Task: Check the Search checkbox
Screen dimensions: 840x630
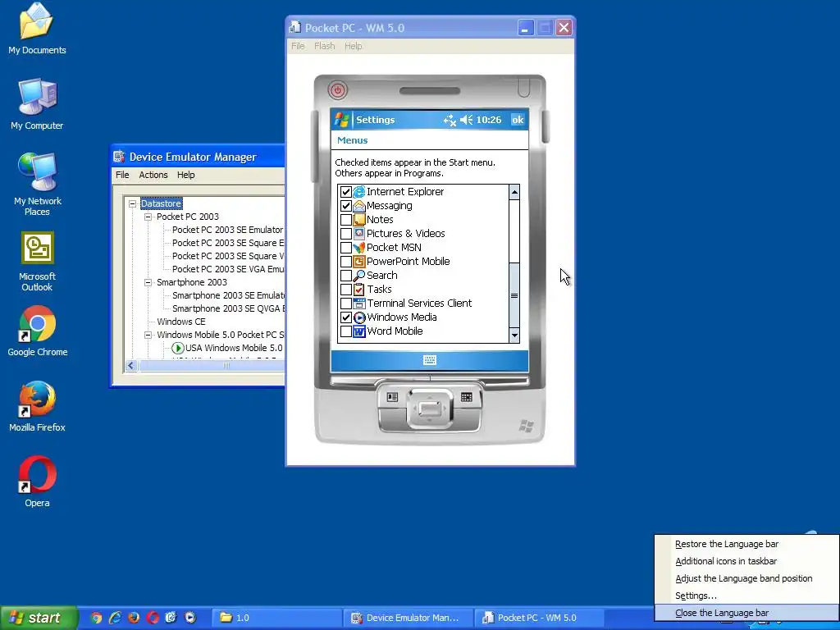Action: pos(346,276)
